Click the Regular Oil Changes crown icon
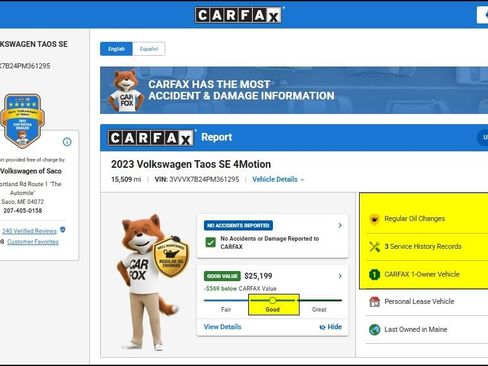This screenshot has width=488, height=366. 374,219
